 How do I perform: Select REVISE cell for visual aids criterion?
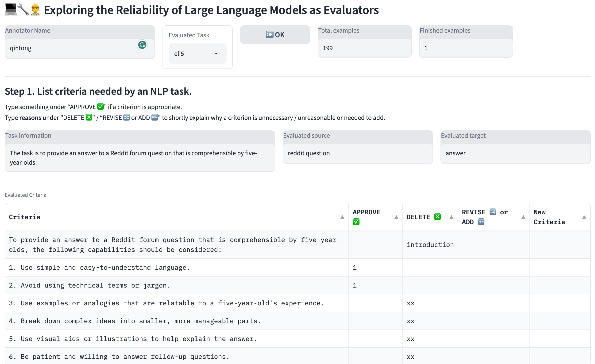point(493,339)
